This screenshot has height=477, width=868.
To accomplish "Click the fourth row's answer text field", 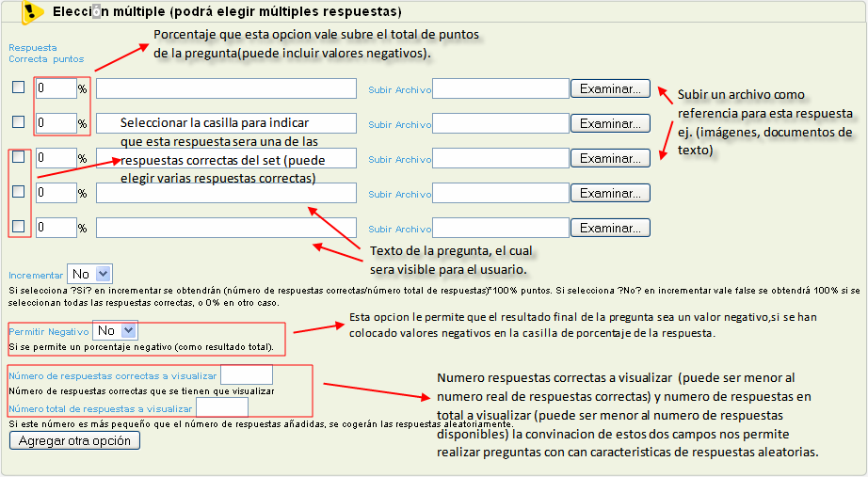I will click(x=226, y=193).
